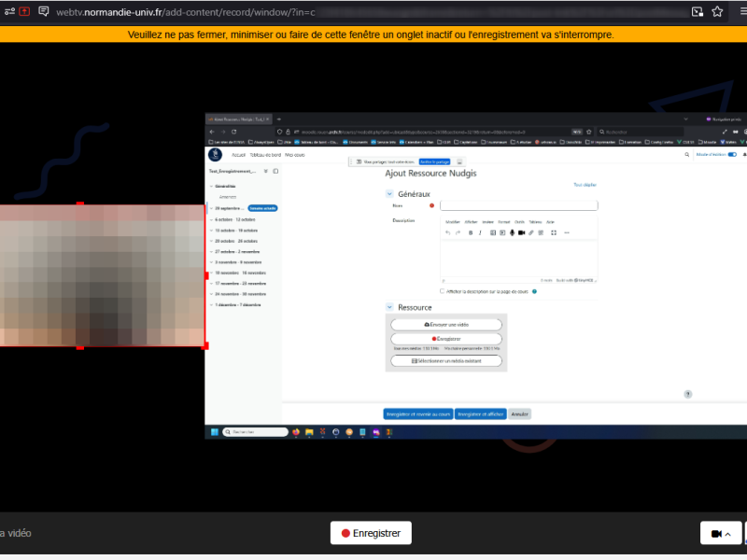Click reload icon in the preview's browser toolbar
Image resolution: width=747 pixels, height=560 pixels.
point(234,132)
